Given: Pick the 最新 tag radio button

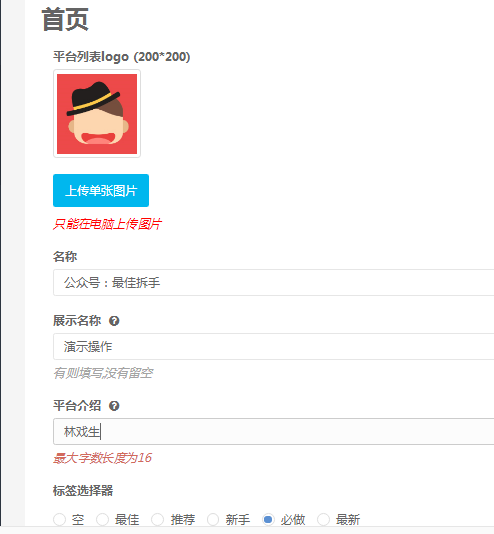Looking at the screenshot, I should [x=323, y=520].
